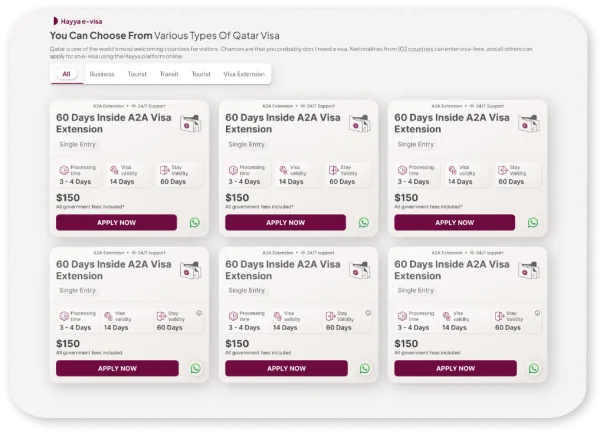
Task: Click Apply Now on top-left card
Action: [x=116, y=223]
